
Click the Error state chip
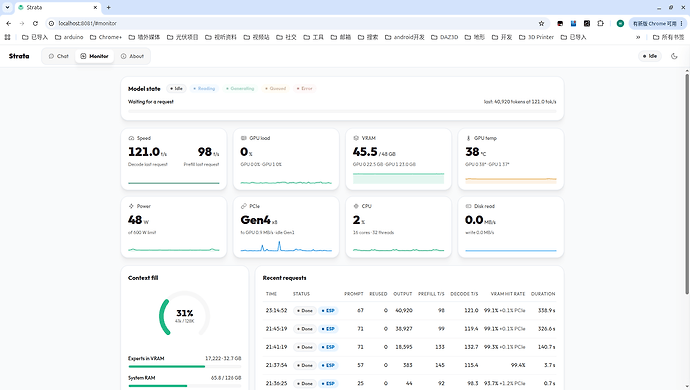304,88
